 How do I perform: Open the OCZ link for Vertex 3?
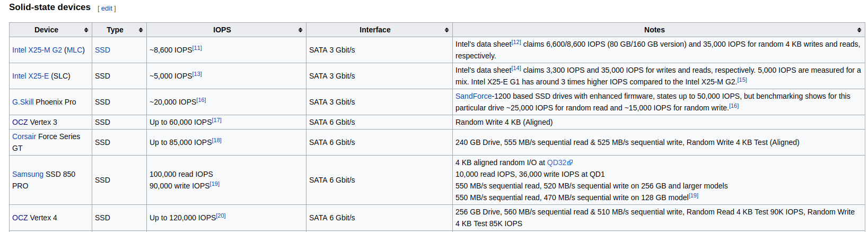point(20,122)
